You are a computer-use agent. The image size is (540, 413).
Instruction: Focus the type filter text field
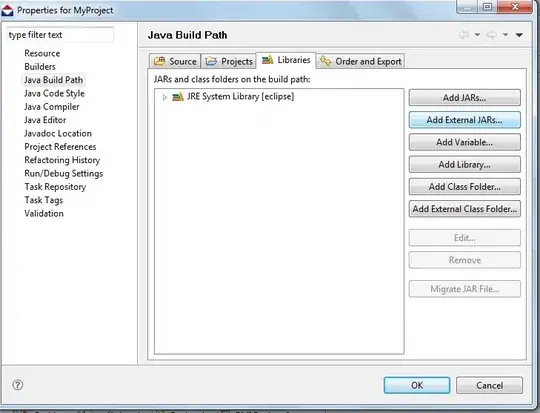point(60,35)
